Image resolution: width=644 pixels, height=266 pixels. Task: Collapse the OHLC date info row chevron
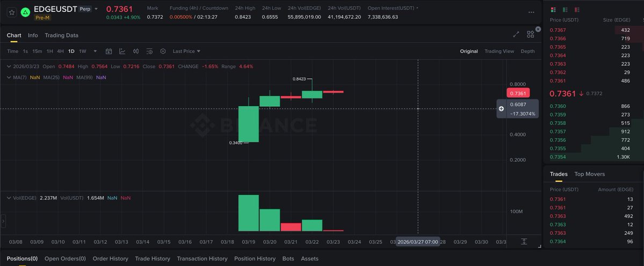[9, 66]
